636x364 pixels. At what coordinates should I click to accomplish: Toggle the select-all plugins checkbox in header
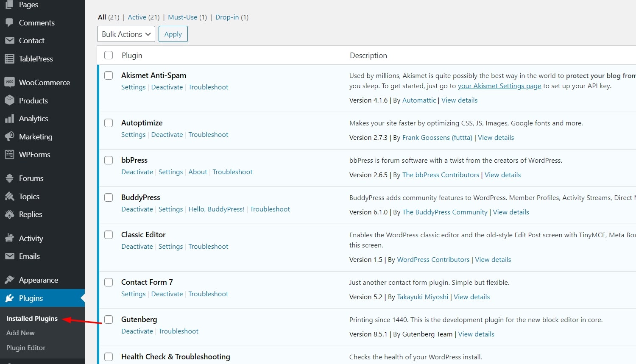pos(109,55)
